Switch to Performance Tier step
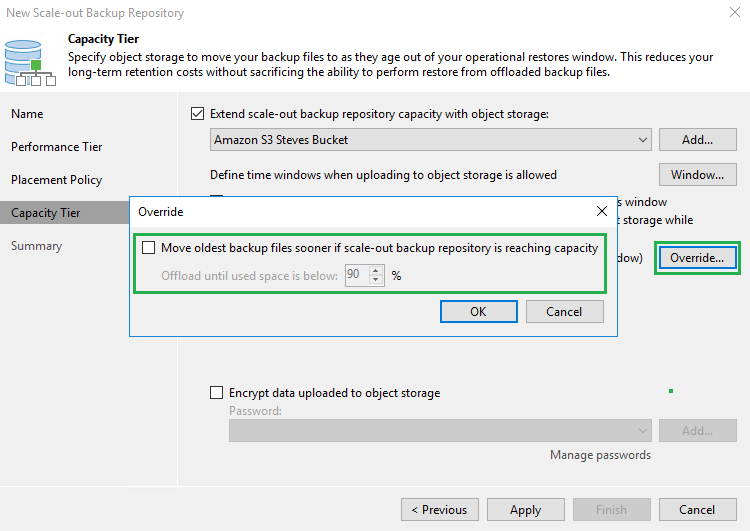The height and width of the screenshot is (531, 750). click(57, 147)
